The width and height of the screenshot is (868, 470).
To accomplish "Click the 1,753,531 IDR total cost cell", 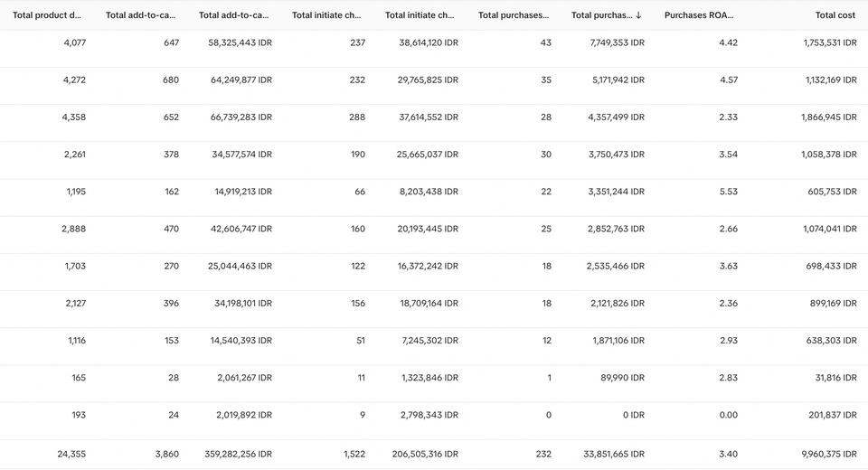I will tap(828, 42).
